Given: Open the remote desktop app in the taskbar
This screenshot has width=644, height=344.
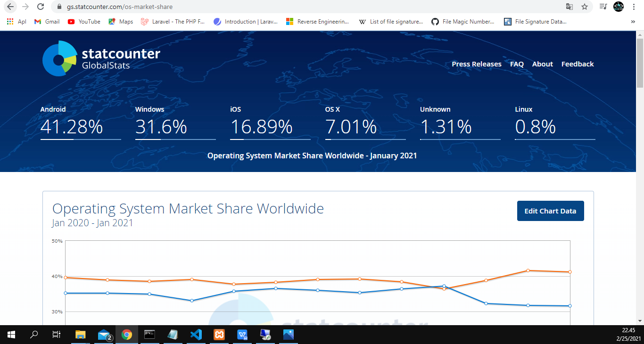Looking at the screenshot, I should point(265,335).
